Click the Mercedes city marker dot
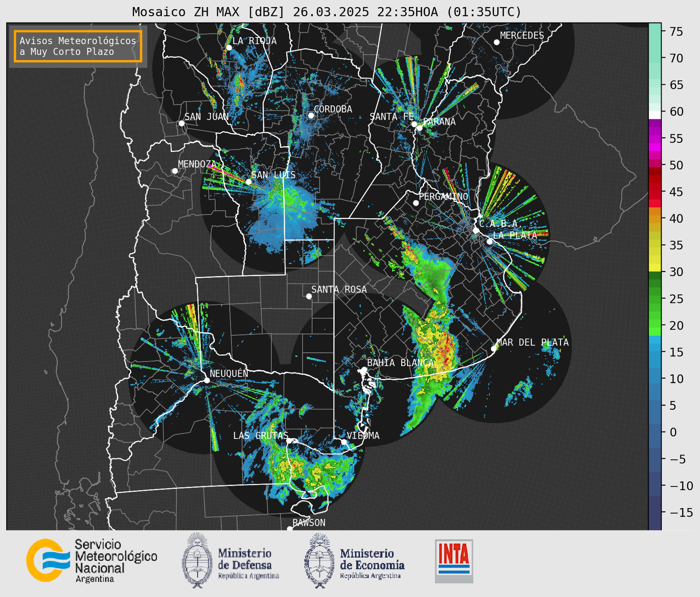The height and width of the screenshot is (597, 700). (497, 42)
